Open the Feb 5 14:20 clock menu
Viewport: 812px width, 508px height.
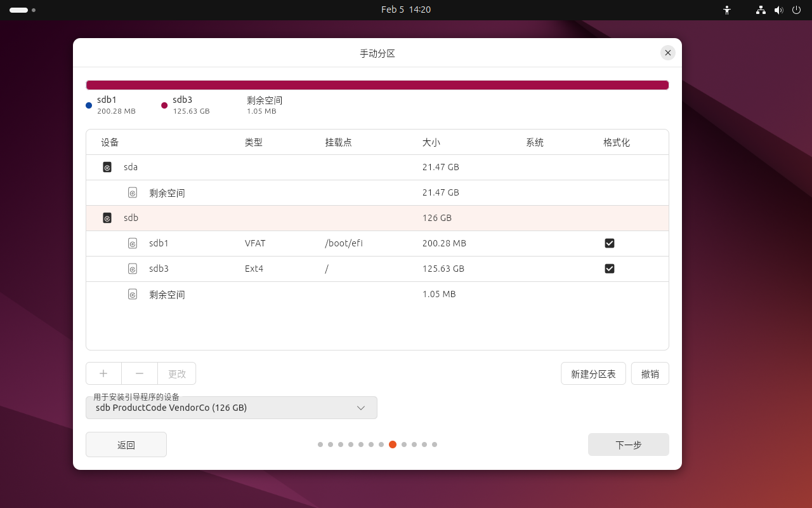pos(406,10)
